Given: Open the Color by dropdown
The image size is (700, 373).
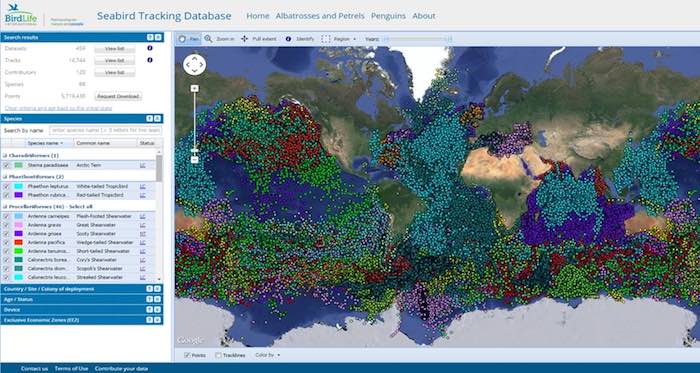Looking at the screenshot, I should (x=268, y=355).
